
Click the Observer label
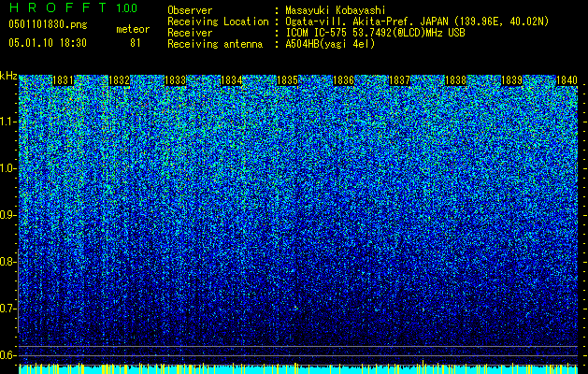pyautogui.click(x=190, y=10)
